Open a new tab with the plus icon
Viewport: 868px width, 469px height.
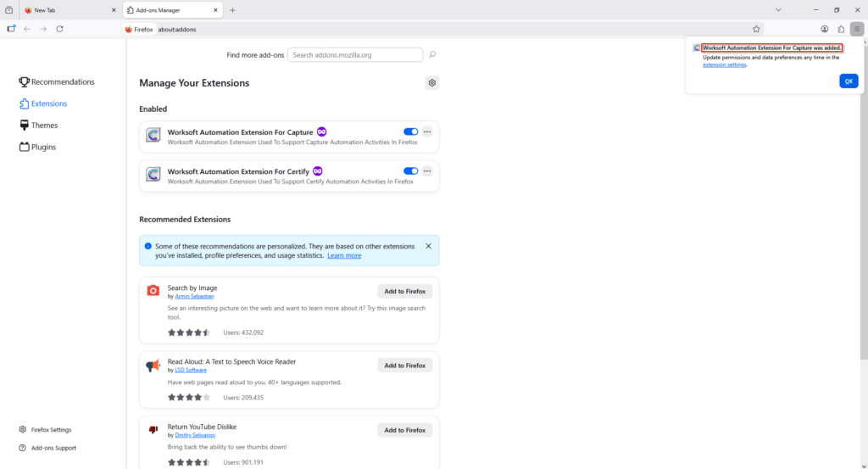pyautogui.click(x=232, y=10)
